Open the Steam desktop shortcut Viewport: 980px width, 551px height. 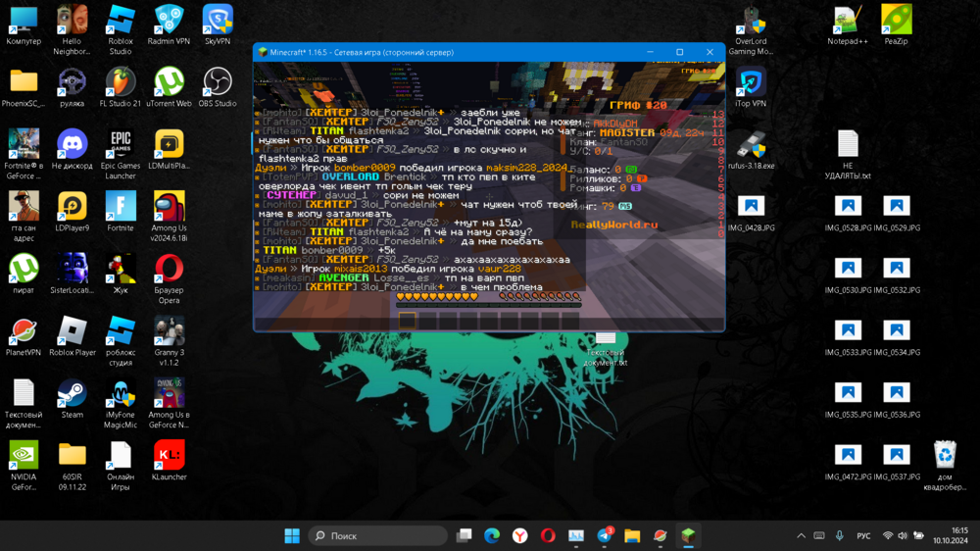coord(72,398)
